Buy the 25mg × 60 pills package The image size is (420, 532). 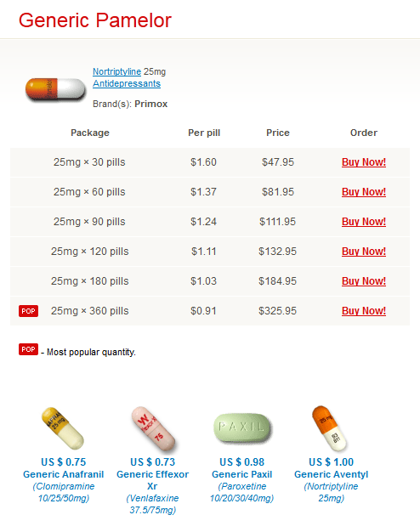click(x=364, y=192)
